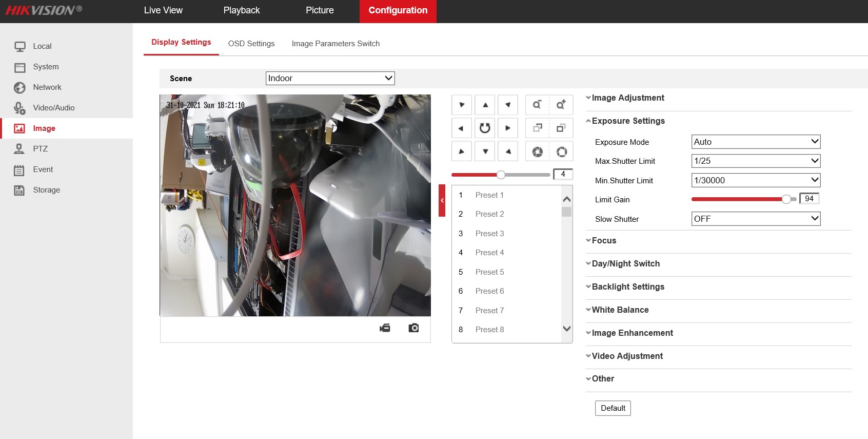
Task: Click the lower-left diagonal PTZ arrow
Action: coord(461,151)
